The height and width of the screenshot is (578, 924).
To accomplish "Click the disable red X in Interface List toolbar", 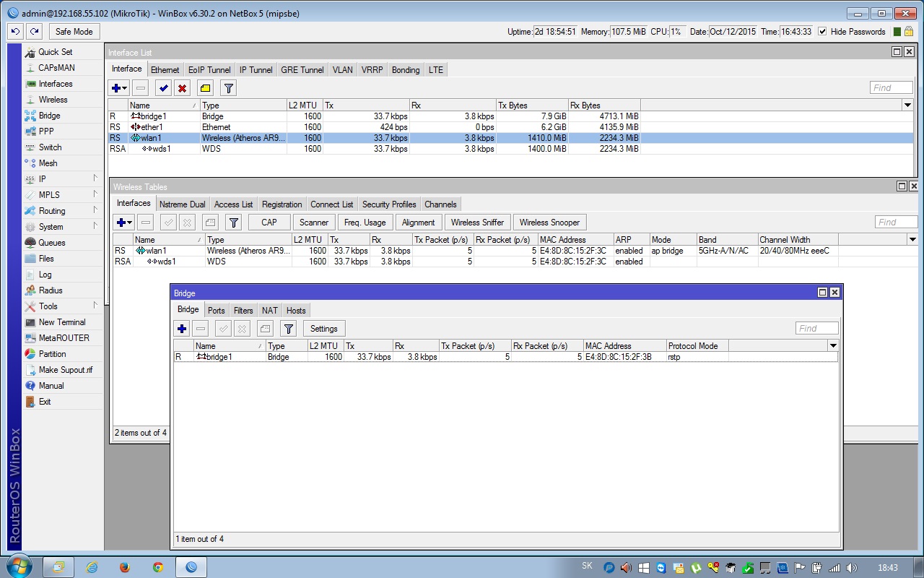I will tap(183, 88).
